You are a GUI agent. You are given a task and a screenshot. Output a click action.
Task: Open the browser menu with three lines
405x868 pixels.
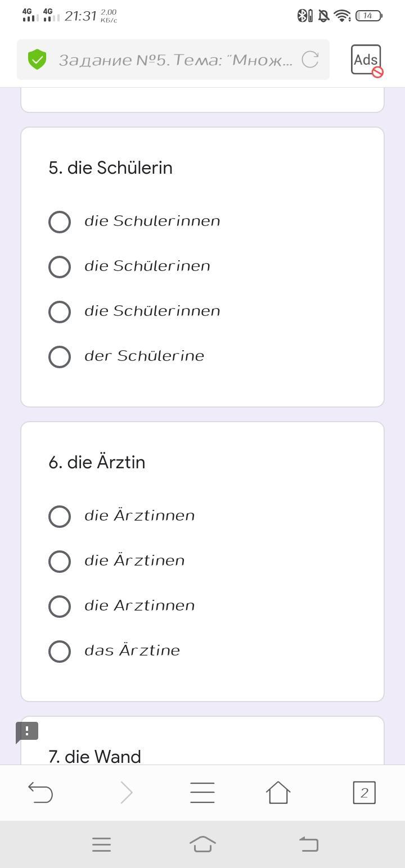pos(202,793)
